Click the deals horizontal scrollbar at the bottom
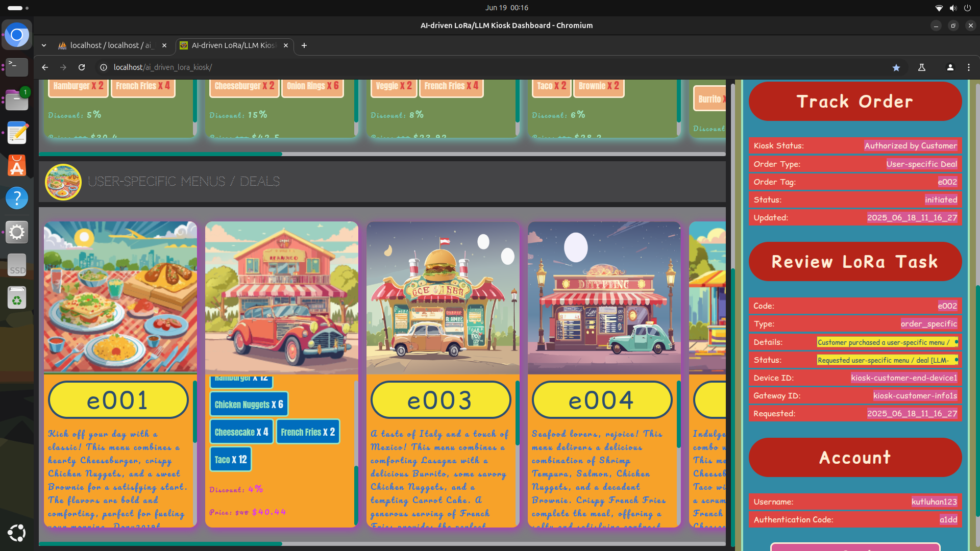980x551 pixels. 160,544
